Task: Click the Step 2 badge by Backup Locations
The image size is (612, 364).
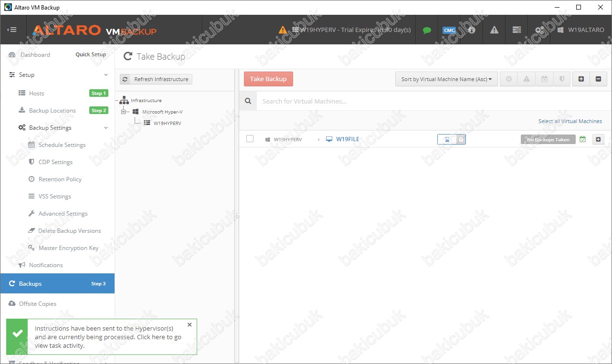Action: pos(99,111)
